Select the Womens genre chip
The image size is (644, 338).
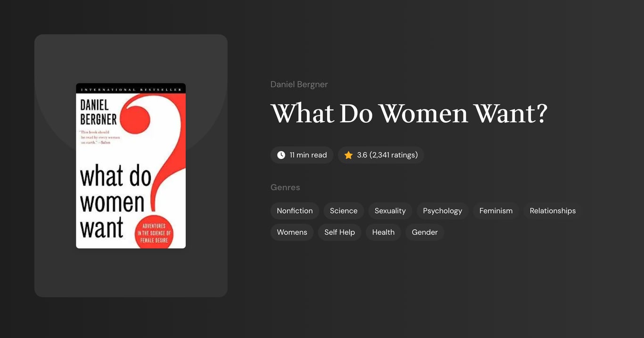click(x=292, y=232)
